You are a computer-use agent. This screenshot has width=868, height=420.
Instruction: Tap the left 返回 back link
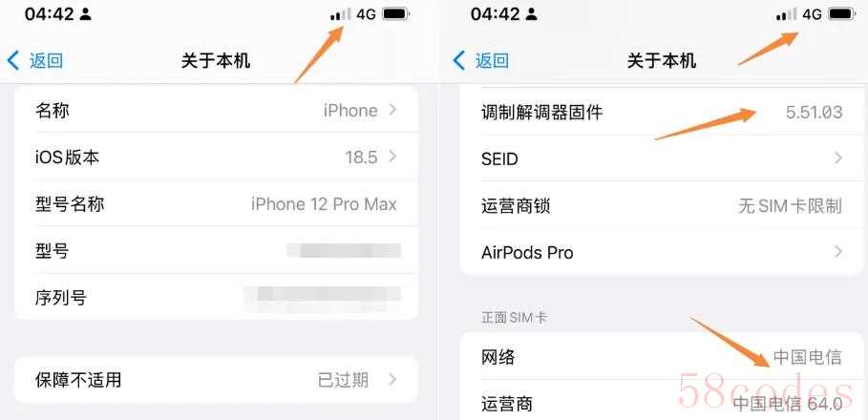[47, 60]
